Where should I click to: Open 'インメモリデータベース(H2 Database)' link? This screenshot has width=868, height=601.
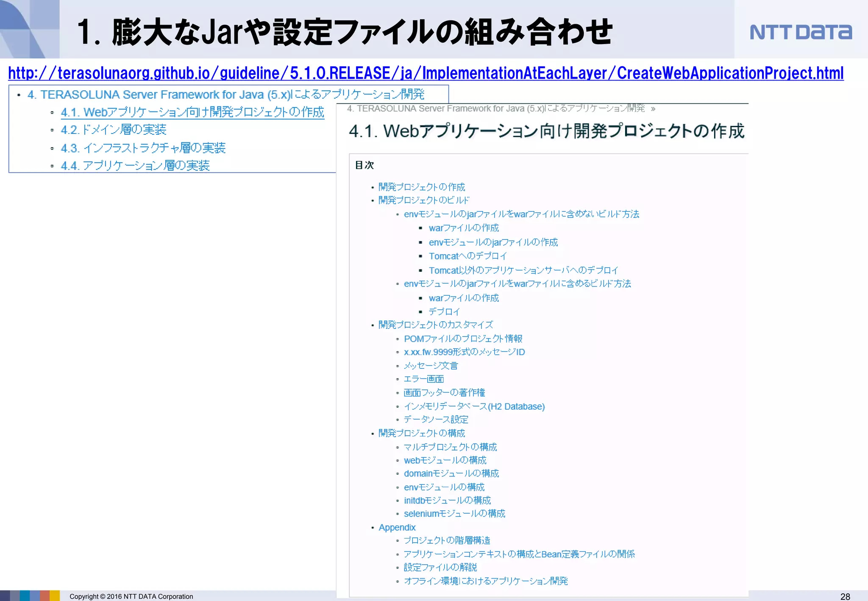tap(474, 406)
